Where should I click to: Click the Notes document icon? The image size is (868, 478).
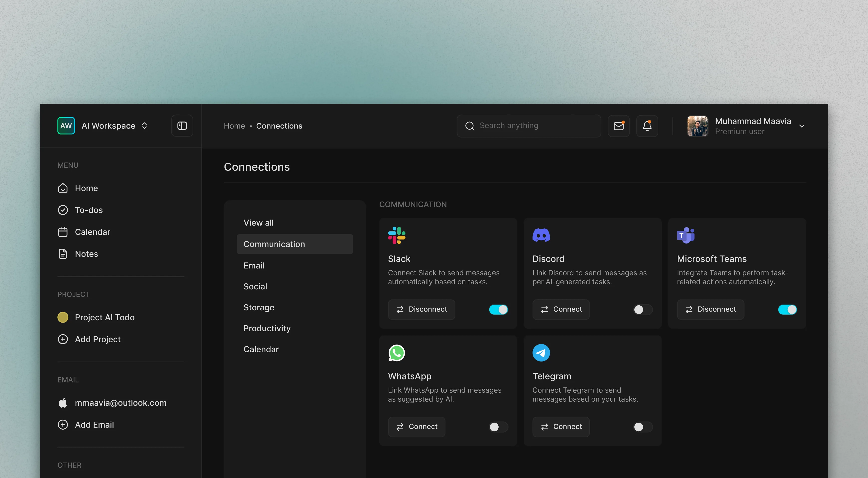[x=63, y=254]
